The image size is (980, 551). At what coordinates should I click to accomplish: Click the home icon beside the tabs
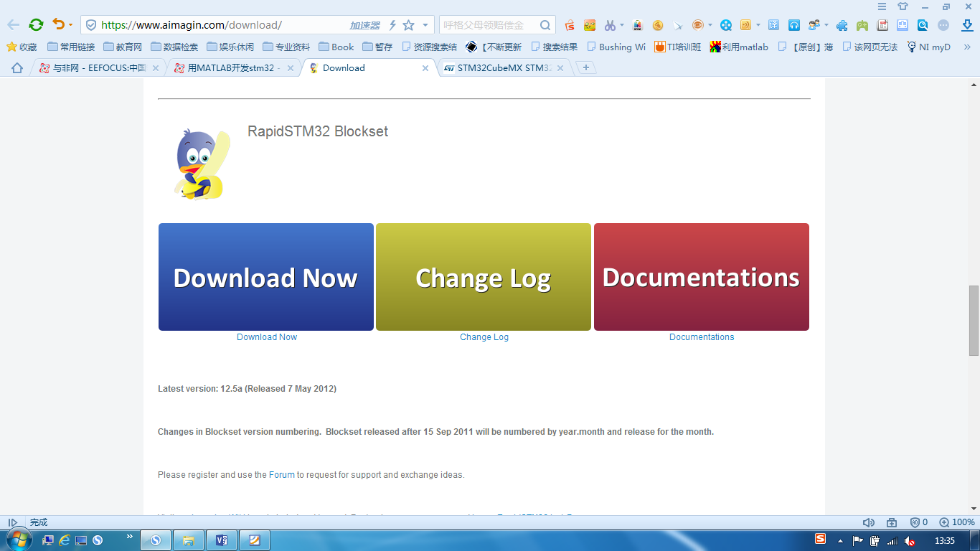tap(17, 68)
